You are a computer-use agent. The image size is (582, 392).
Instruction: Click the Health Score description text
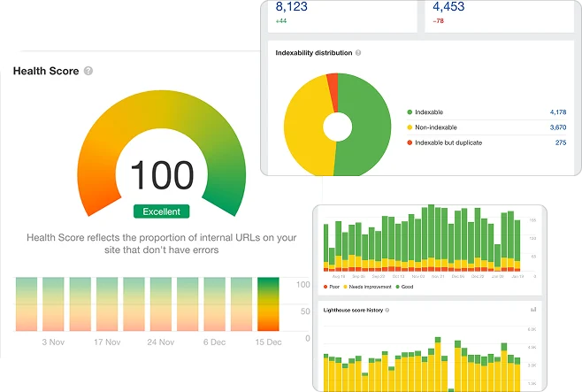(162, 243)
